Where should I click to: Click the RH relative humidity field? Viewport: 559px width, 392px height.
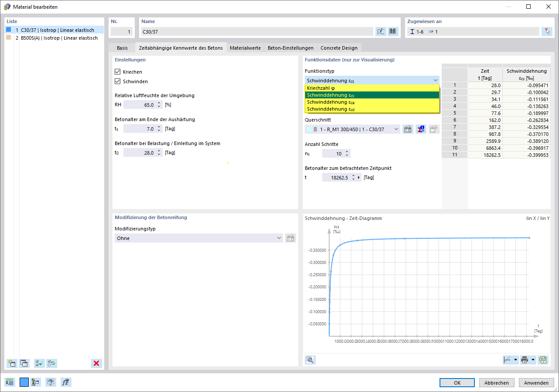[140, 105]
